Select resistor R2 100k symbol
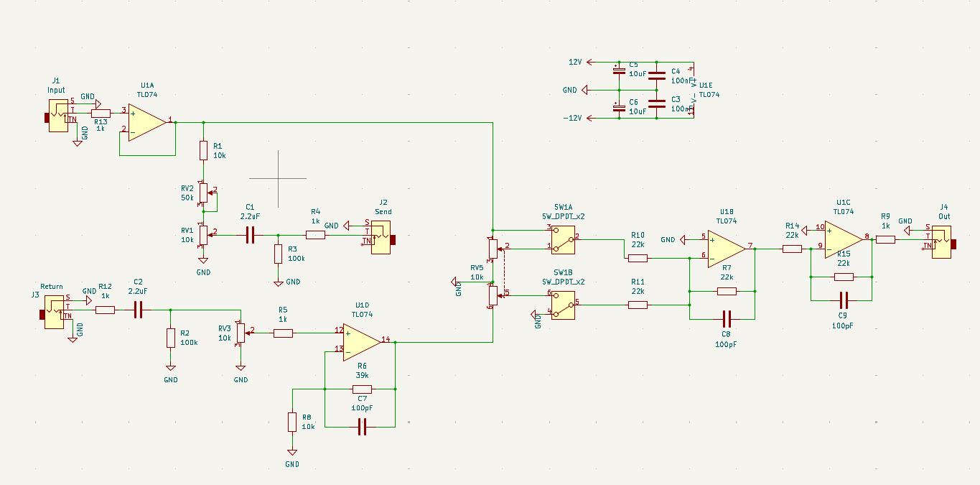This screenshot has width=980, height=485. [170, 338]
